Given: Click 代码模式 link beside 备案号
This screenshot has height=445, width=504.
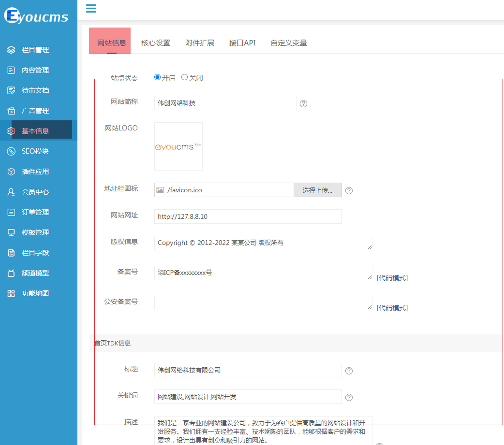Looking at the screenshot, I should point(392,278).
